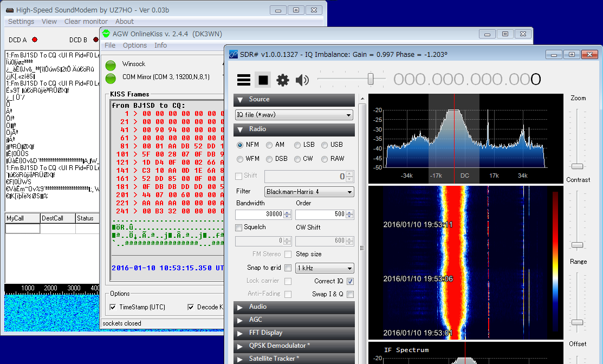603x364 pixels.
Task: Open the Settings menu in SoundModem
Action: pyautogui.click(x=21, y=22)
